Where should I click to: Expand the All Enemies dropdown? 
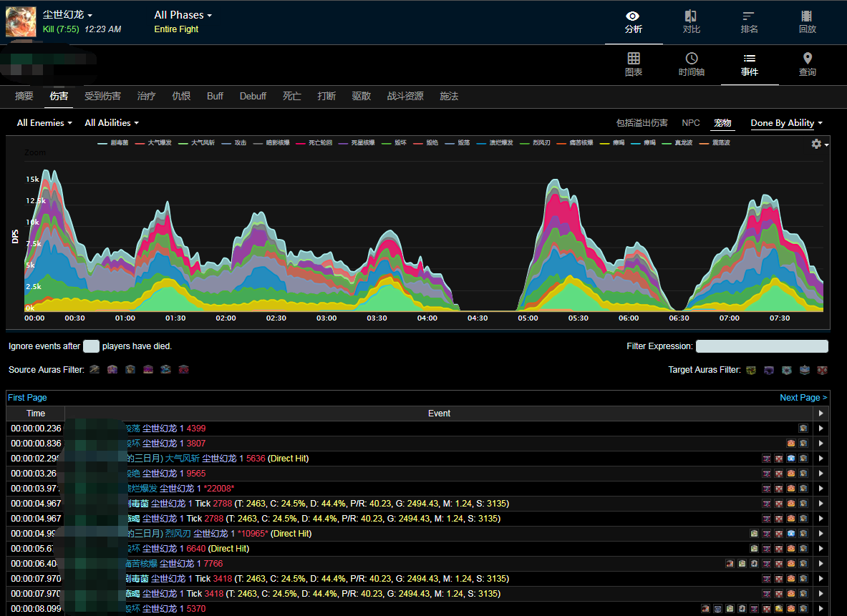(44, 123)
